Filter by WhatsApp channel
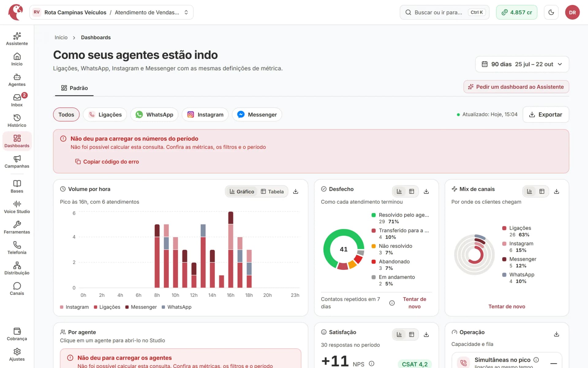This screenshot has width=588, height=368. tap(154, 114)
